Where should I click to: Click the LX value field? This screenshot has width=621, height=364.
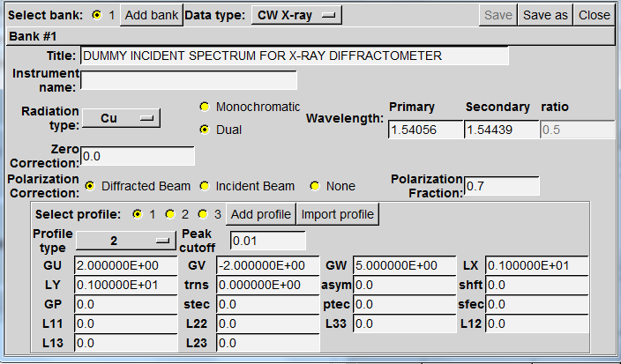tap(536, 265)
